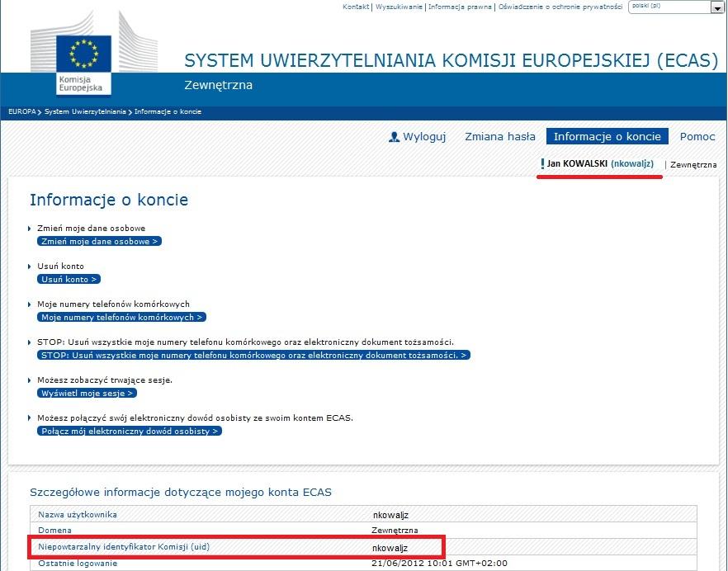
Task: Open the Wyszukiwanie link
Action: click(399, 7)
